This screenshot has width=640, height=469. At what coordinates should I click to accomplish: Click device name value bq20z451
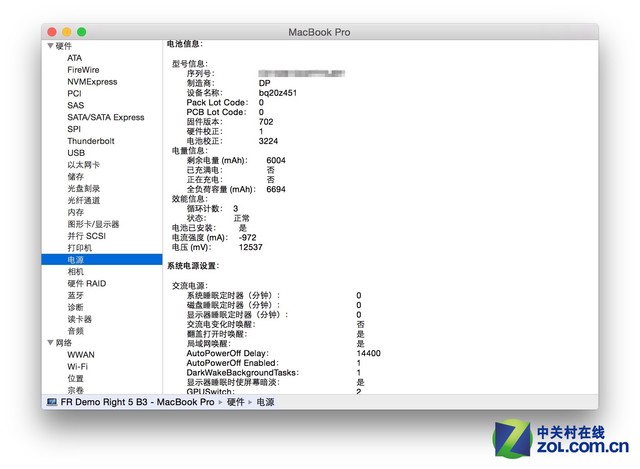point(278,93)
